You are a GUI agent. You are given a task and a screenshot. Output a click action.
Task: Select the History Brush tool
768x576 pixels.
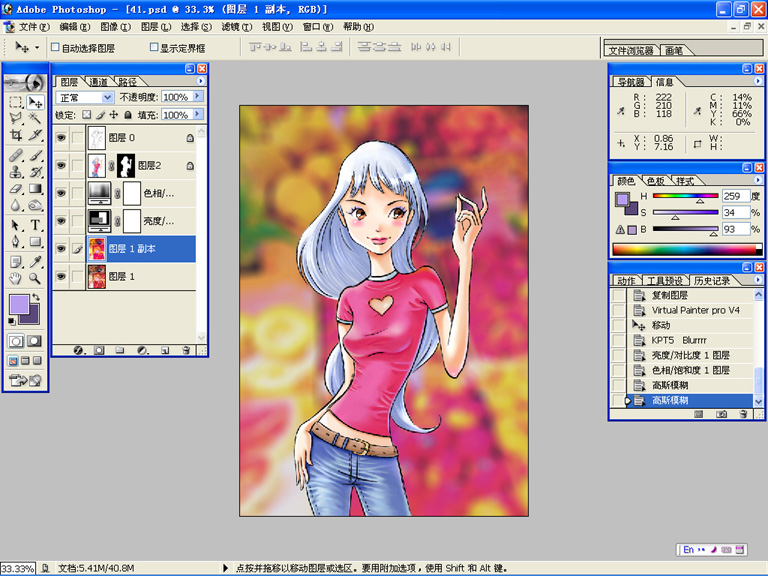pyautogui.click(x=34, y=172)
